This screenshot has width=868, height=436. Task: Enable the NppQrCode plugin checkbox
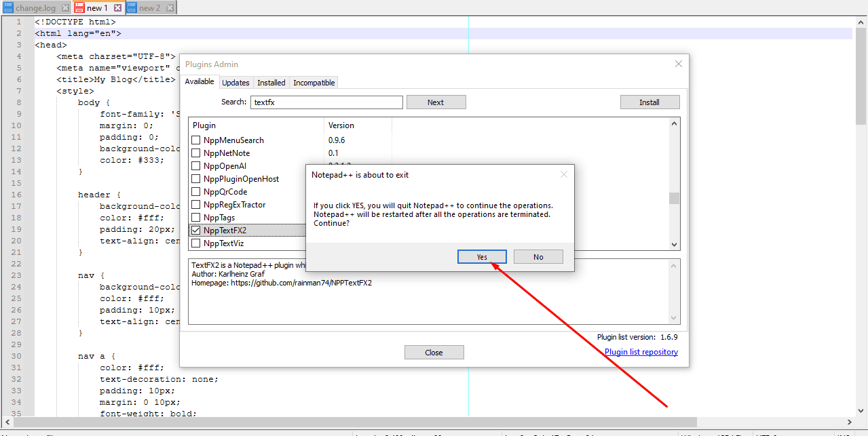click(x=196, y=191)
